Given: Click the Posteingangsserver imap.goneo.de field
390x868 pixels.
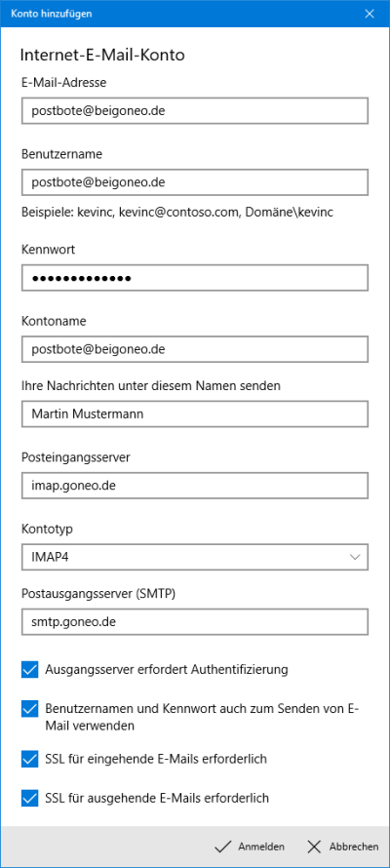Looking at the screenshot, I should pyautogui.click(x=195, y=486).
